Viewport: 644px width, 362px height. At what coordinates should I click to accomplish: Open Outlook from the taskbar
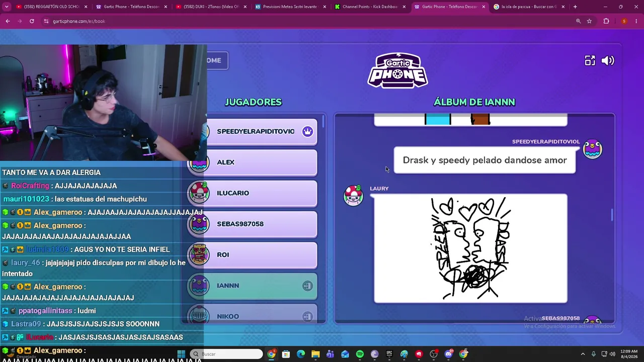(x=345, y=354)
